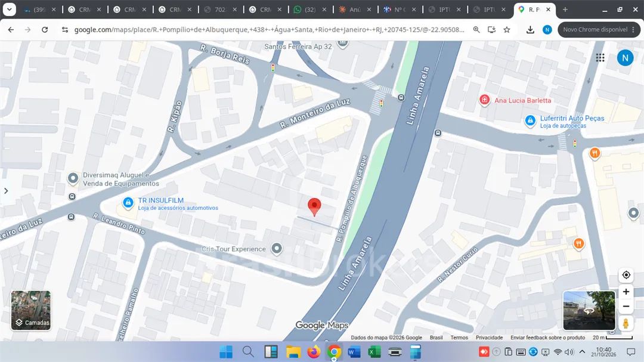Viewport: 644px width, 362px height.
Task: Open the restaurant marker near Luferritri
Action: click(x=595, y=154)
